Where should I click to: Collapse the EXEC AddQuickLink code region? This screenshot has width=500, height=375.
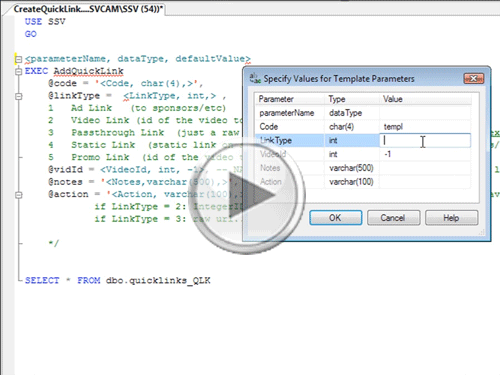click(x=19, y=71)
